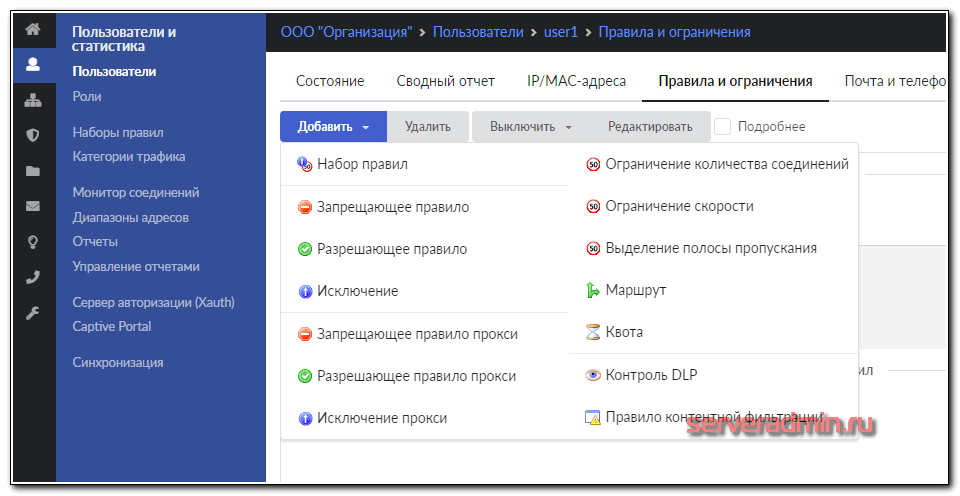Open Синхронизация in the sidebar
Viewport: 960px width, 496px height.
(118, 362)
